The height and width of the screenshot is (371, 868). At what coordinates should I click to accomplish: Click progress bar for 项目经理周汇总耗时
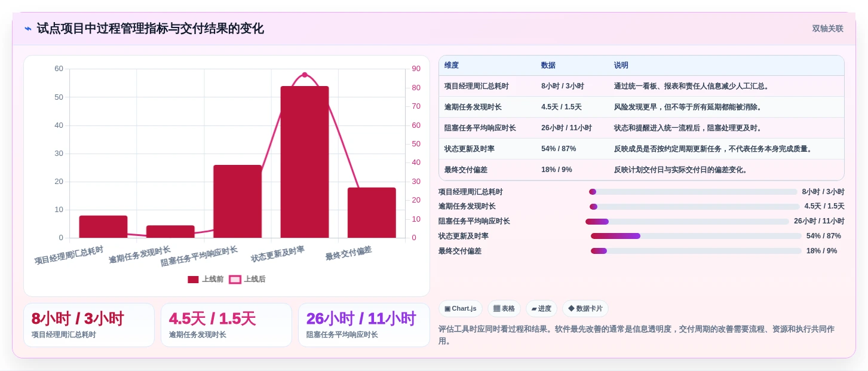coord(693,192)
